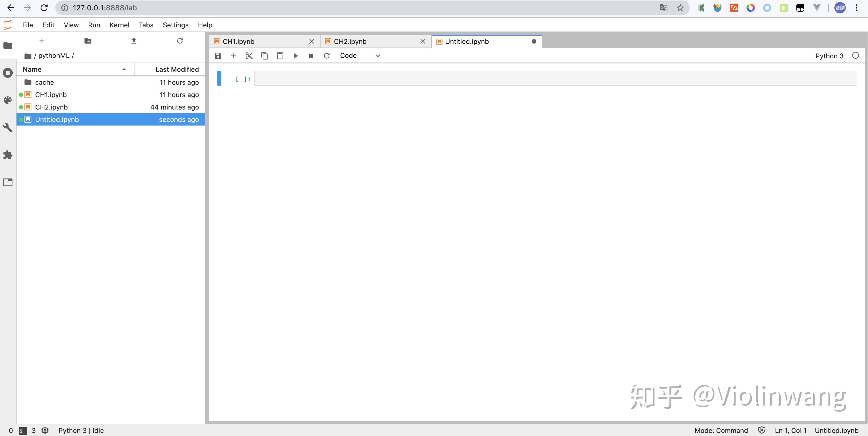Upload files to pythonML directory
Viewport: 868px width, 436px height.
(x=133, y=41)
